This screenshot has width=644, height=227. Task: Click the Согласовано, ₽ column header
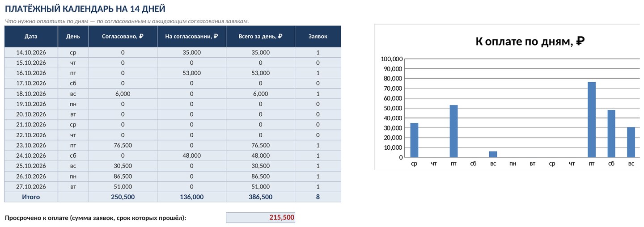[123, 36]
